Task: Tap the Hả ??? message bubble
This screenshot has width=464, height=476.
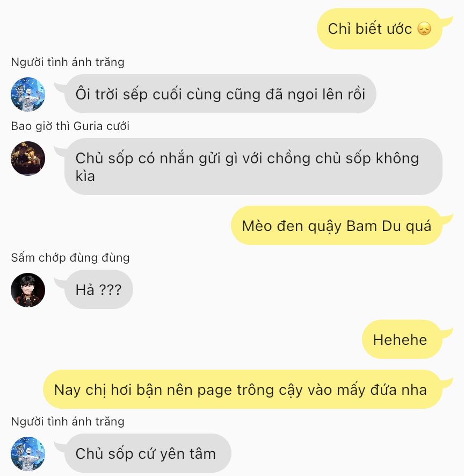Action: click(x=99, y=289)
